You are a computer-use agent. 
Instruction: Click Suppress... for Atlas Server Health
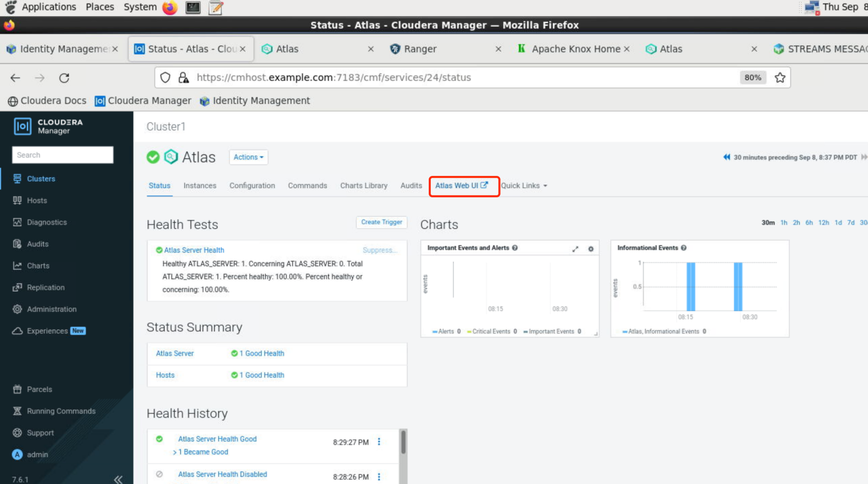380,250
